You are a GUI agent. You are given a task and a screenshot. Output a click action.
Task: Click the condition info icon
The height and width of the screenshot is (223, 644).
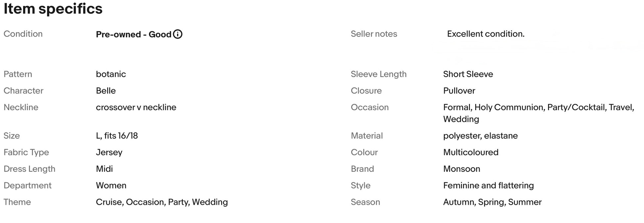178,34
